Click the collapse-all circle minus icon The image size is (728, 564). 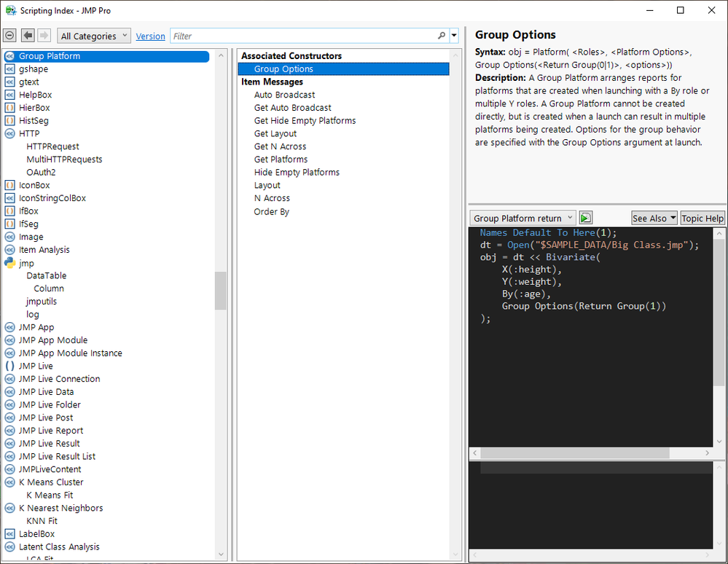coord(10,36)
